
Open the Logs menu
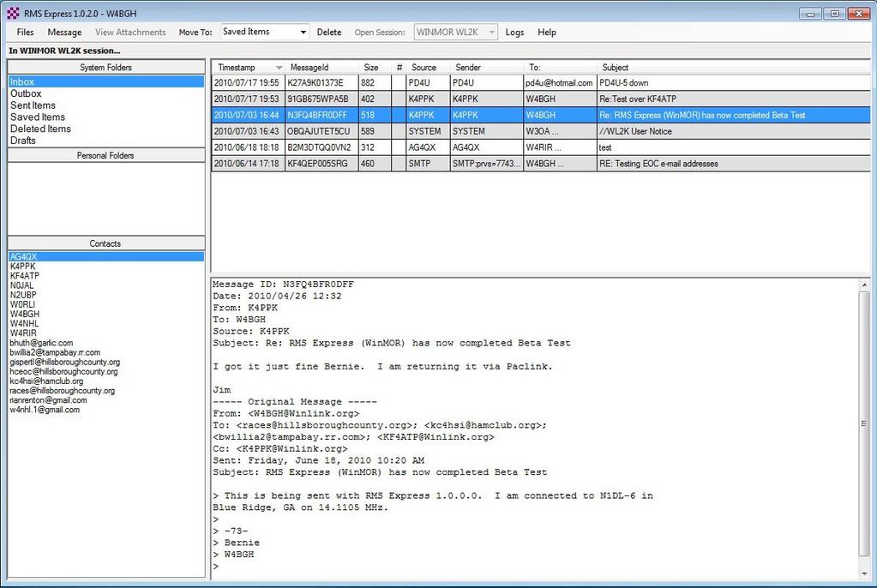pyautogui.click(x=514, y=33)
